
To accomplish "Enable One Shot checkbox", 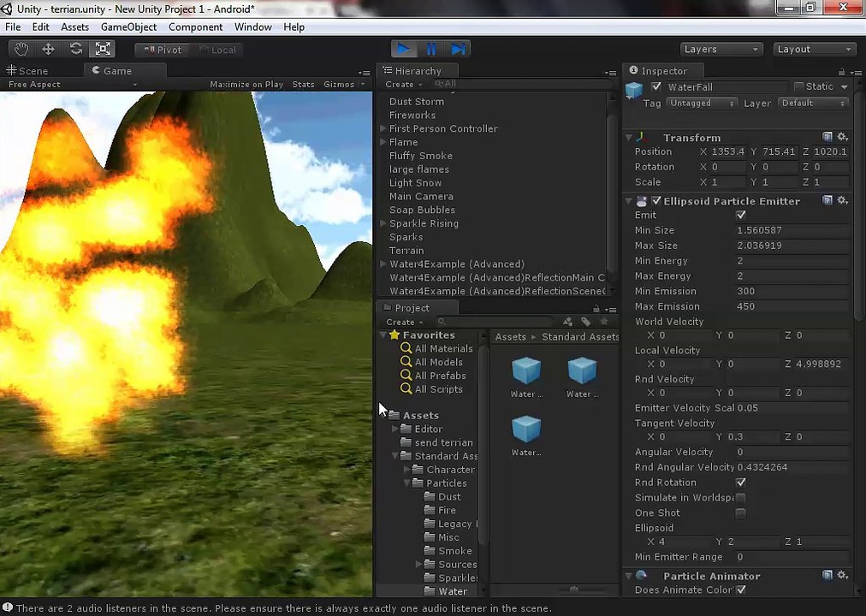I will (740, 513).
